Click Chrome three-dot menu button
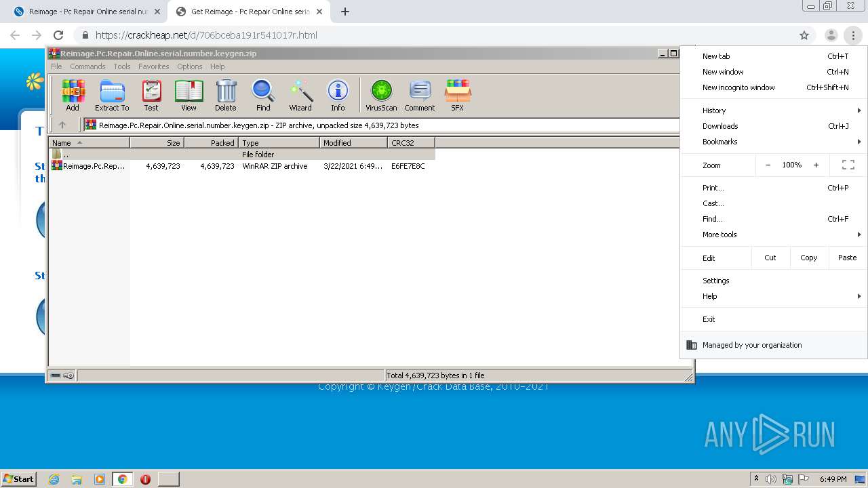The height and width of the screenshot is (488, 868). pos(853,35)
